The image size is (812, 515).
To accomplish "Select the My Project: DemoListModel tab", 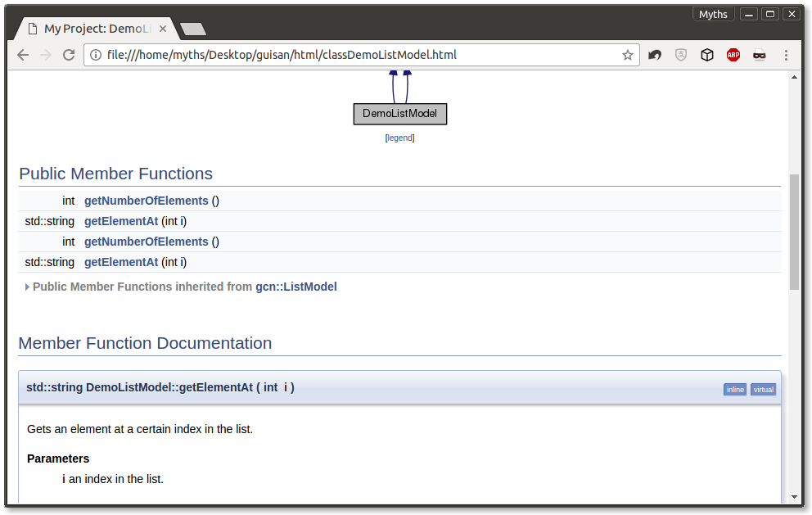I will point(97,29).
